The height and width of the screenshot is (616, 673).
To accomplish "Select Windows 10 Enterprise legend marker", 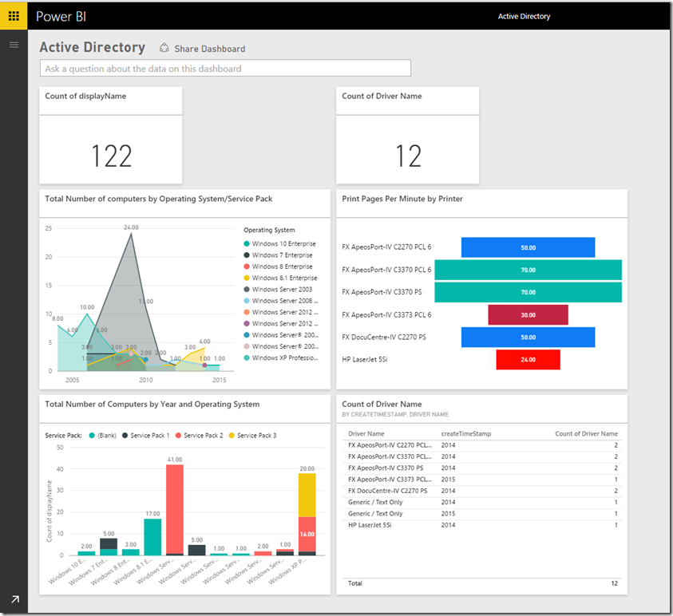I will click(247, 243).
